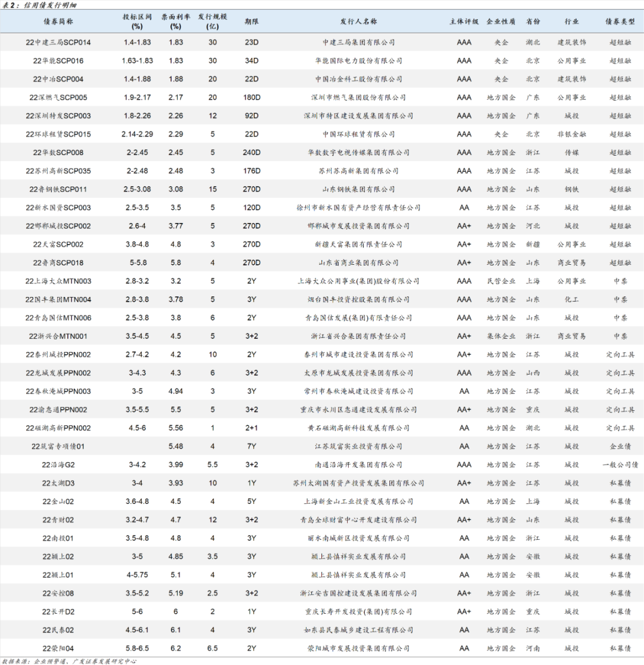Screen dimensions: 644x665
Task: Click coupon rate 5.56
Action: [175, 428]
